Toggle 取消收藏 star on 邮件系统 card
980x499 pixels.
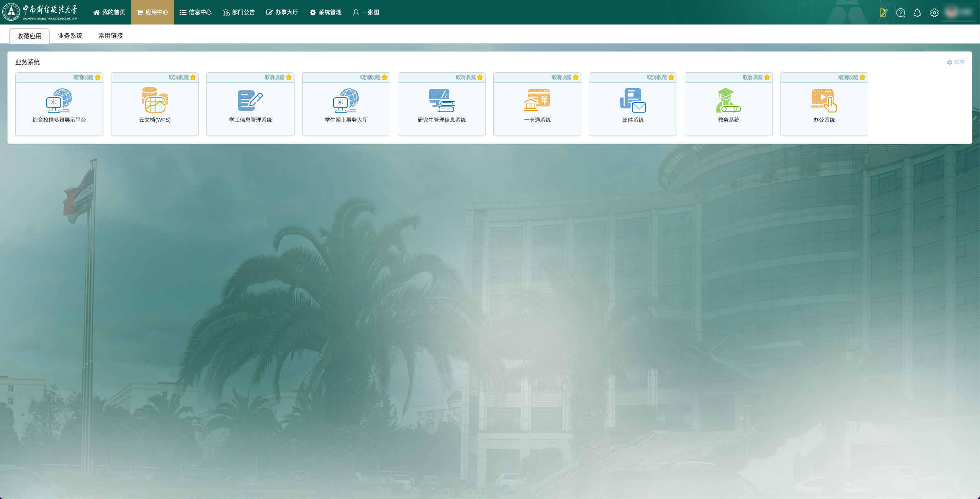point(671,77)
